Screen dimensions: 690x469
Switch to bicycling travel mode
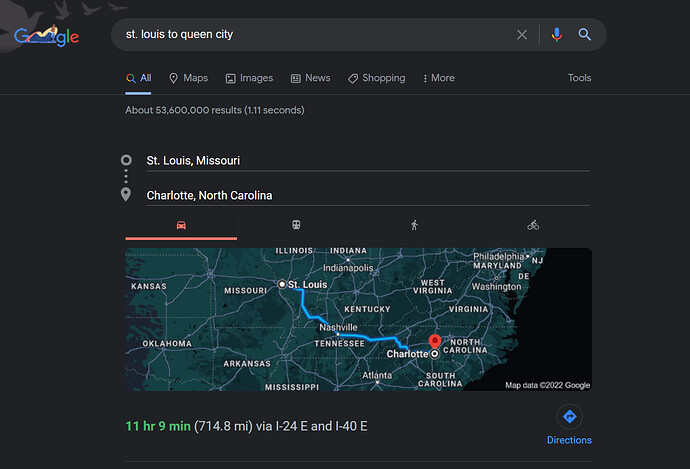point(533,225)
